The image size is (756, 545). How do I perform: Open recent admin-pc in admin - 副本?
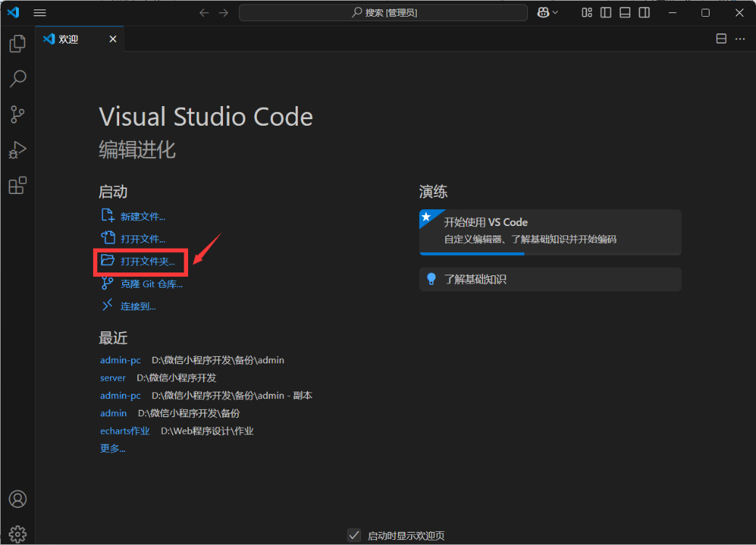click(120, 396)
